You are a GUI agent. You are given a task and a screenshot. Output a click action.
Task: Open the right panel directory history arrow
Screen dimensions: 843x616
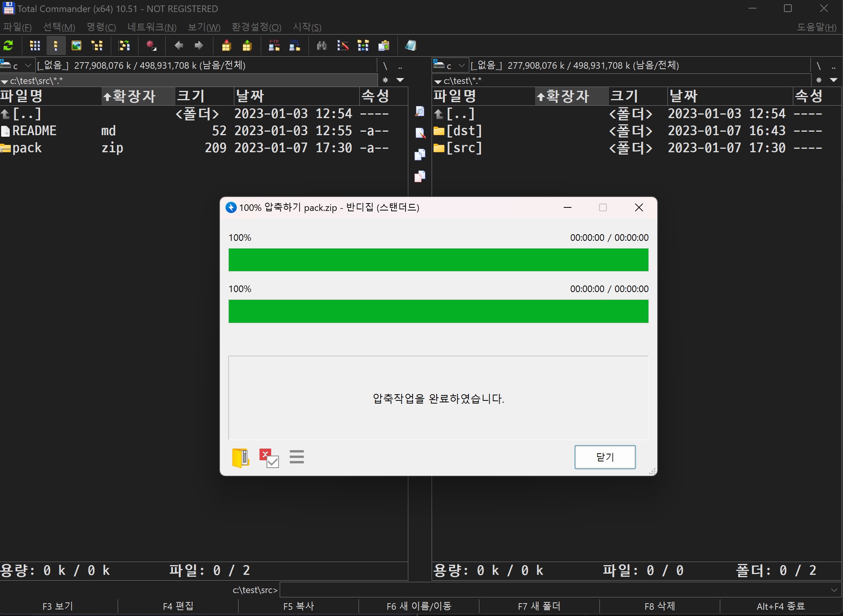tap(833, 80)
